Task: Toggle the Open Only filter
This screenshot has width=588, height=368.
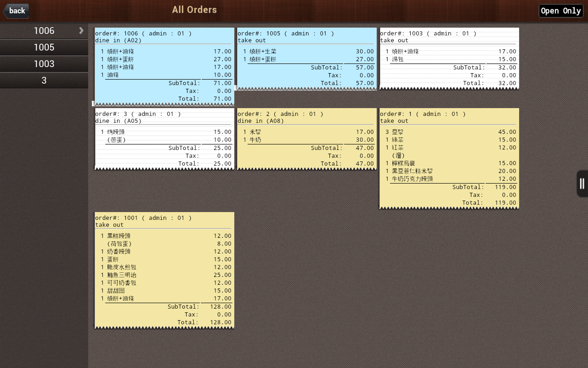Action: (x=560, y=11)
